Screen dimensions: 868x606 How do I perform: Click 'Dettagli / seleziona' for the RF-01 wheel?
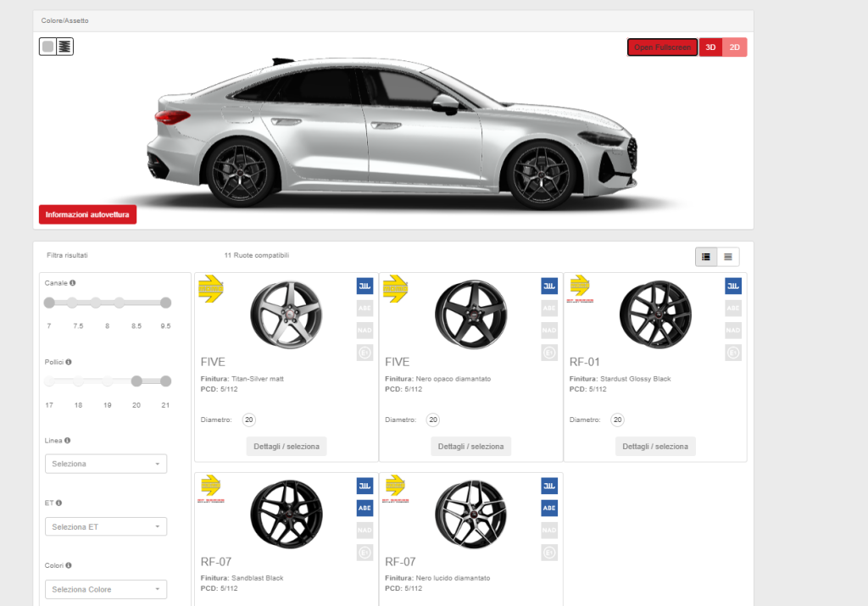(x=655, y=447)
